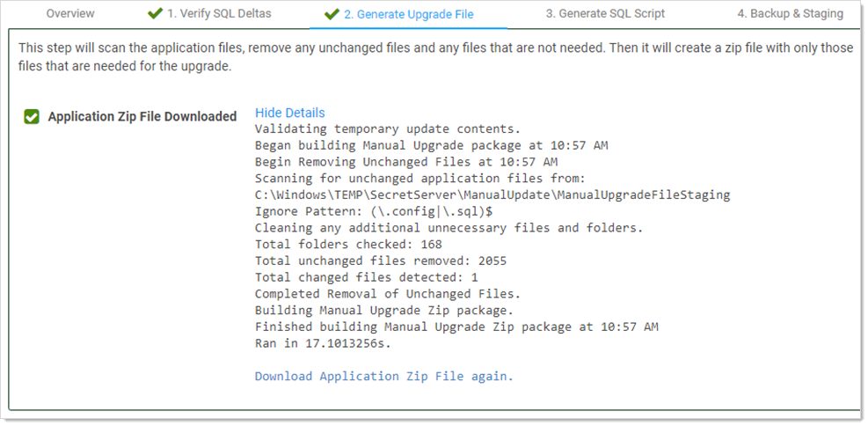Image resolution: width=868 pixels, height=426 pixels.
Task: Go to Generate SQL Script tab
Action: click(x=605, y=13)
